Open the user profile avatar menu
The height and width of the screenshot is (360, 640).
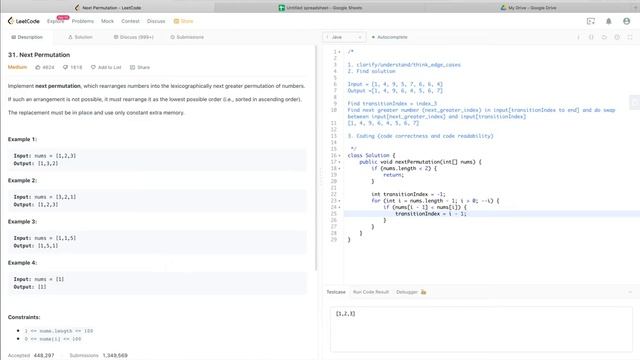pyautogui.click(x=627, y=21)
